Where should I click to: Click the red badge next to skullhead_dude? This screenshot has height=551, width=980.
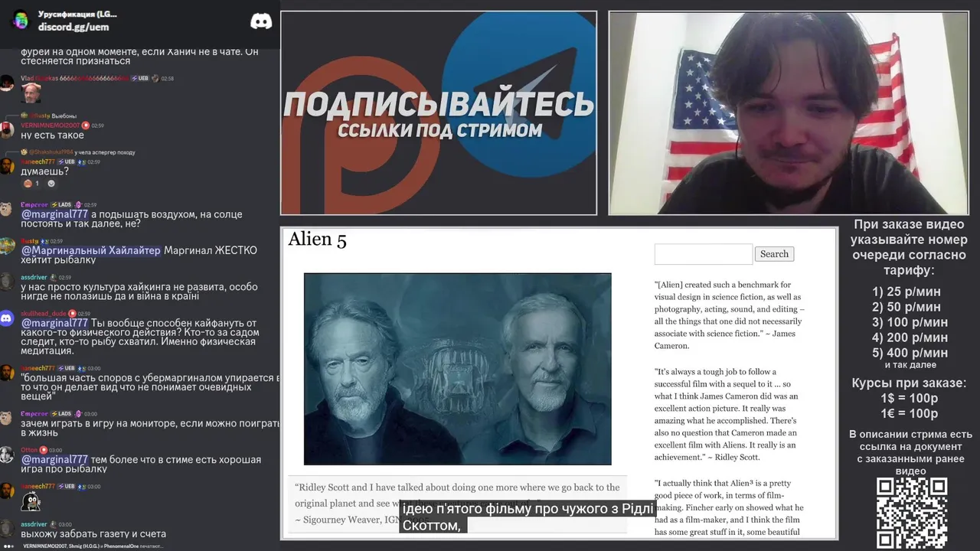pos(72,314)
